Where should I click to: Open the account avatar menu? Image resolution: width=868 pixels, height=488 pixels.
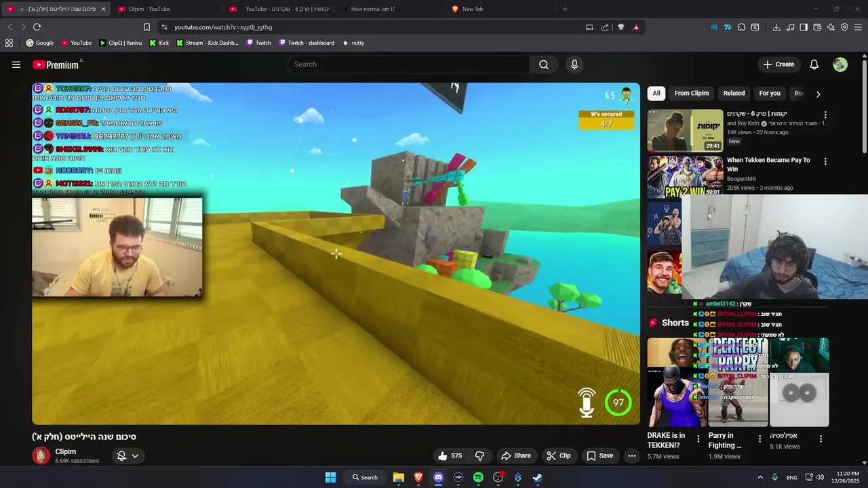tap(840, 64)
